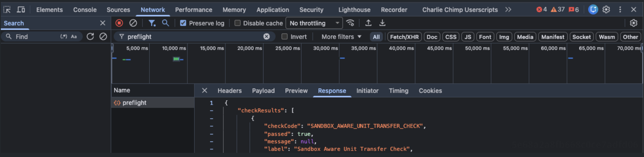Image resolution: width=644 pixels, height=157 pixels.
Task: Open the Payload detail tab
Action: 263,91
